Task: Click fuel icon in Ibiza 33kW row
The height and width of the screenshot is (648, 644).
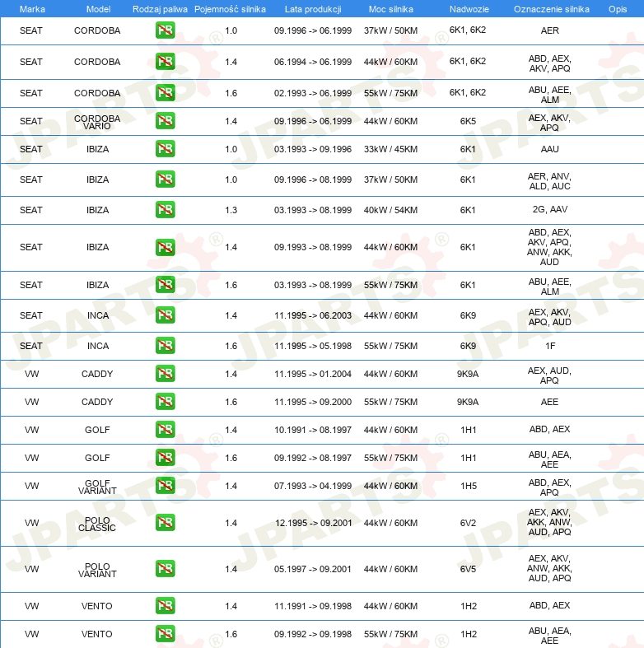Action: click(166, 149)
